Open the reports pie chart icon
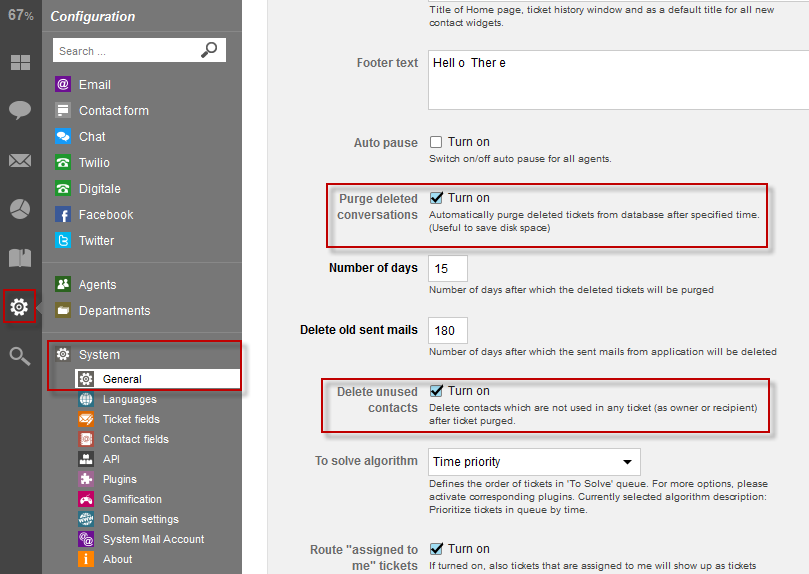 (x=20, y=208)
